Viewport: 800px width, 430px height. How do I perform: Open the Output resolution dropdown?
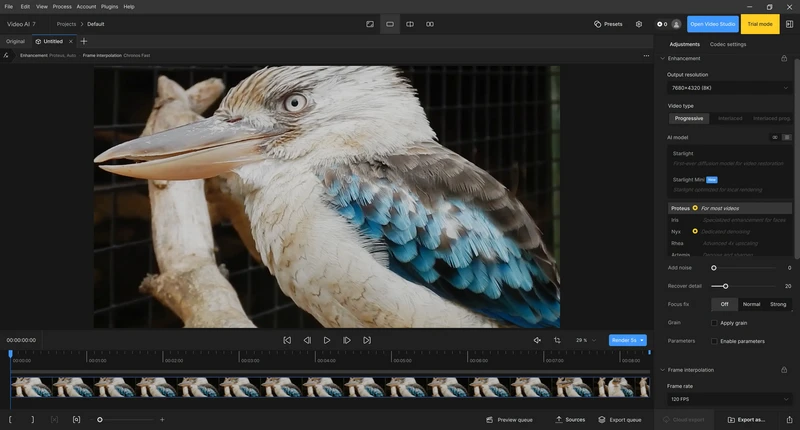click(x=729, y=88)
